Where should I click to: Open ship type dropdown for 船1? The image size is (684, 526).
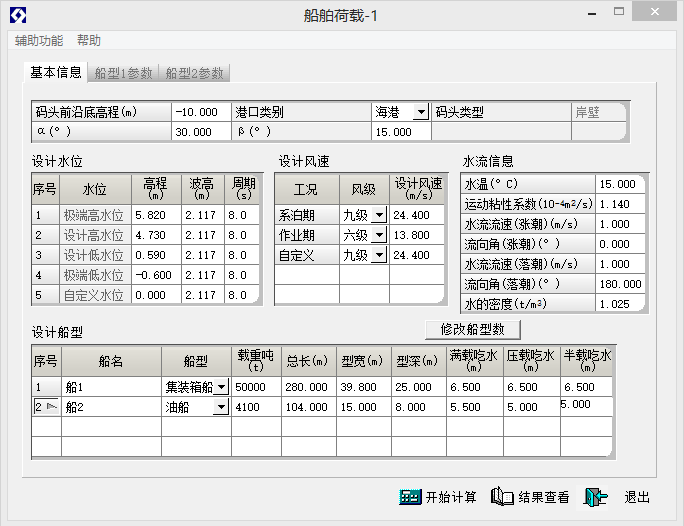click(221, 387)
